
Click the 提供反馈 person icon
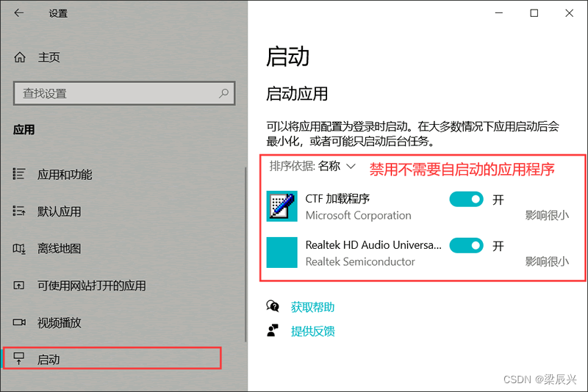coord(273,330)
